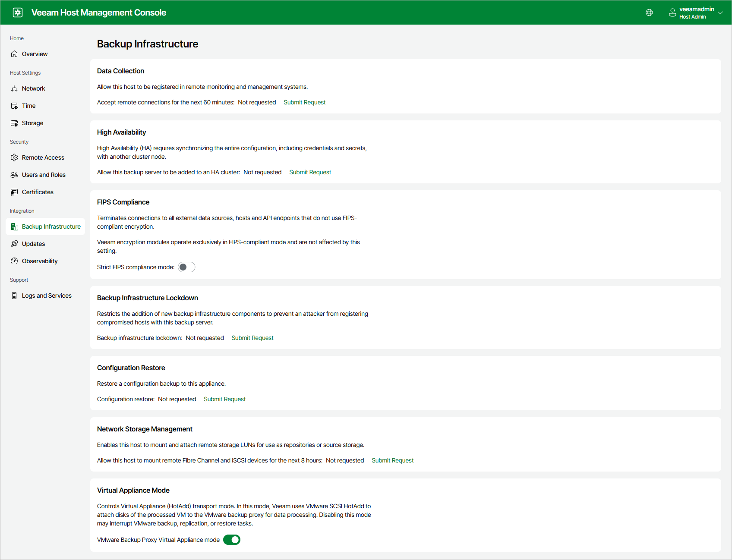Viewport: 732px width, 560px height.
Task: Click the Security sidebar group label
Action: (19, 142)
